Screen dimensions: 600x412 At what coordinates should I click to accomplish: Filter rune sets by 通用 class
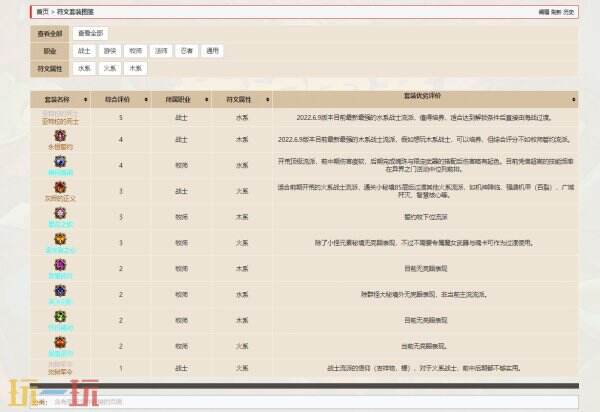pyautogui.click(x=212, y=51)
